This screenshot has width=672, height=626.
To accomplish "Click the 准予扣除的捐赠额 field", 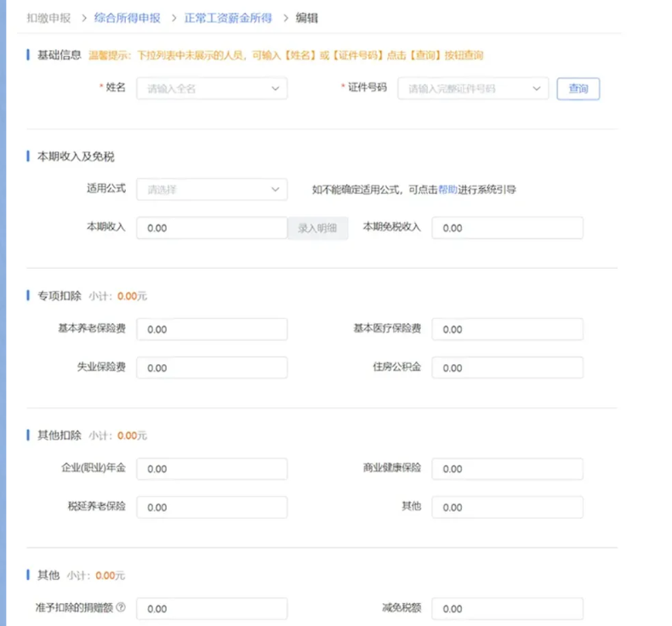I will [x=212, y=608].
